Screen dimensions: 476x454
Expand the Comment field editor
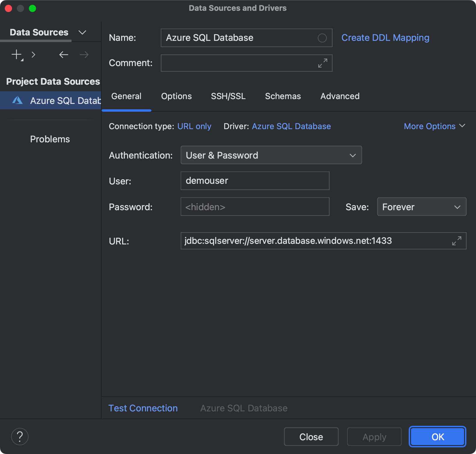pyautogui.click(x=323, y=63)
